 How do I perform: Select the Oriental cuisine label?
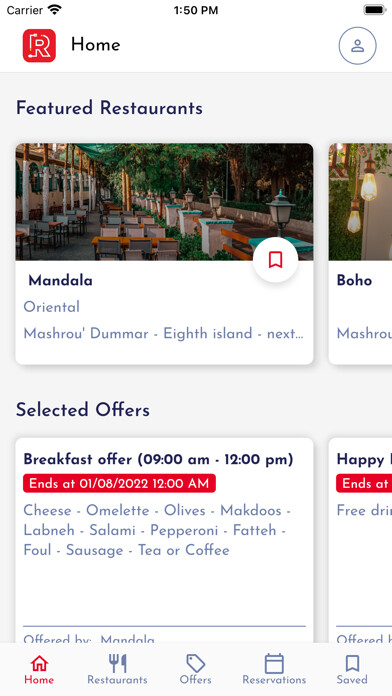click(51, 307)
